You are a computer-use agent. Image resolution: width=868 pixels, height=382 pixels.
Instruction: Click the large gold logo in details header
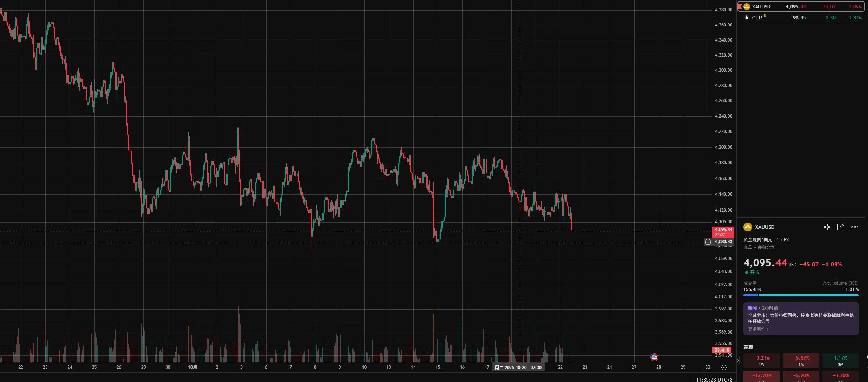point(748,227)
